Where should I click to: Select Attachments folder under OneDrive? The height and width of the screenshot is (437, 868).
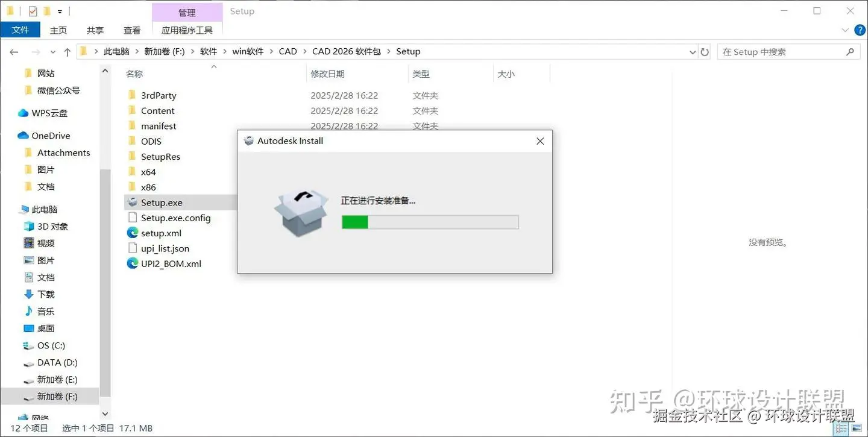pyautogui.click(x=63, y=153)
